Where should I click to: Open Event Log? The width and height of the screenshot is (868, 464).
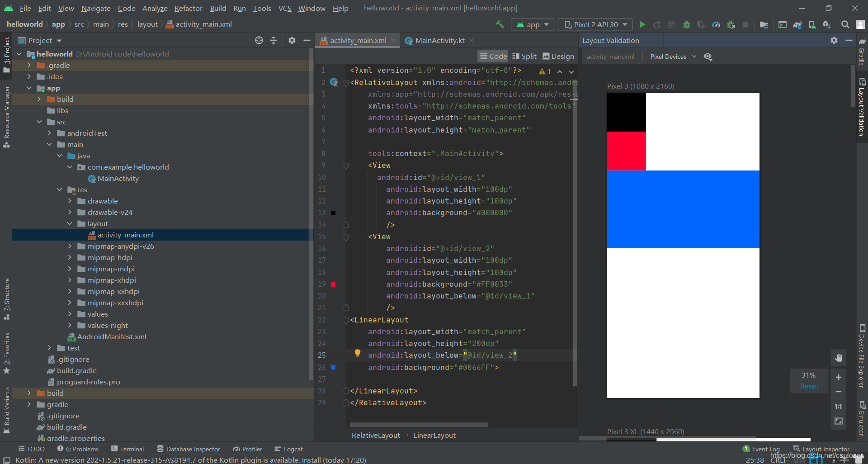761,449
